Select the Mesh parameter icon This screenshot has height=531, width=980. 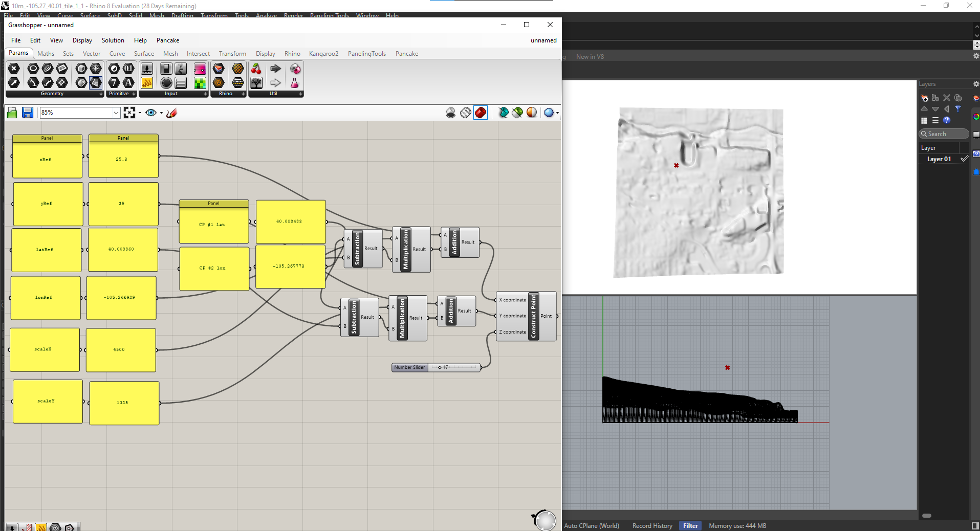(x=96, y=69)
